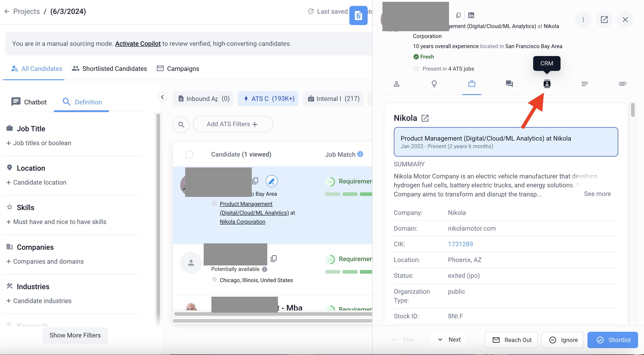Click the edit pencil on first candidate

(272, 181)
